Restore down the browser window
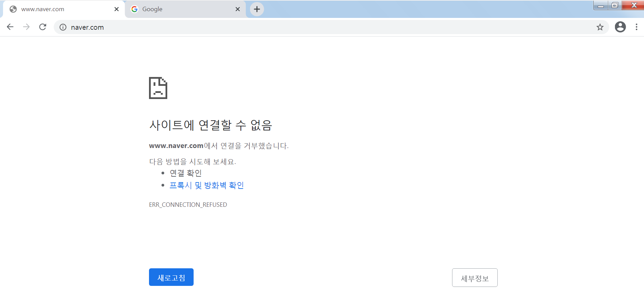This screenshot has height=295, width=644. (x=615, y=5)
